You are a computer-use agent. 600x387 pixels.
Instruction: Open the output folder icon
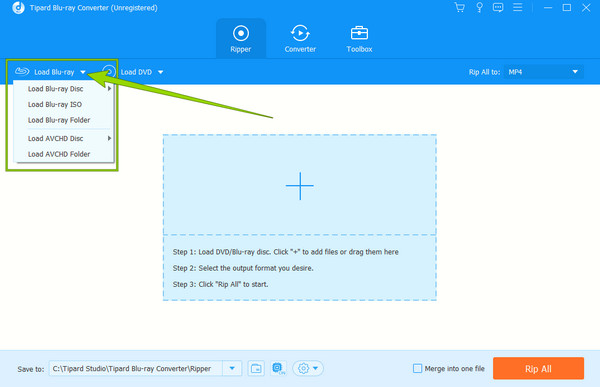point(256,369)
